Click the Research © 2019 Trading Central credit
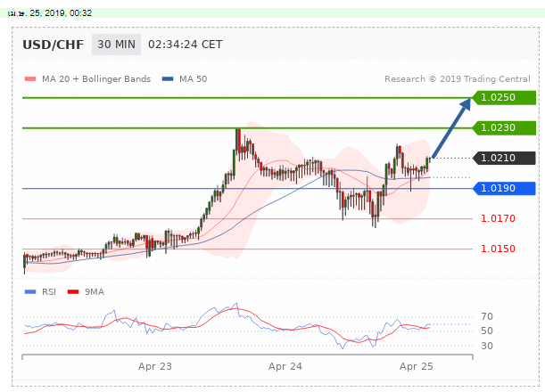Image resolution: width=545 pixels, height=392 pixels. pyautogui.click(x=458, y=79)
